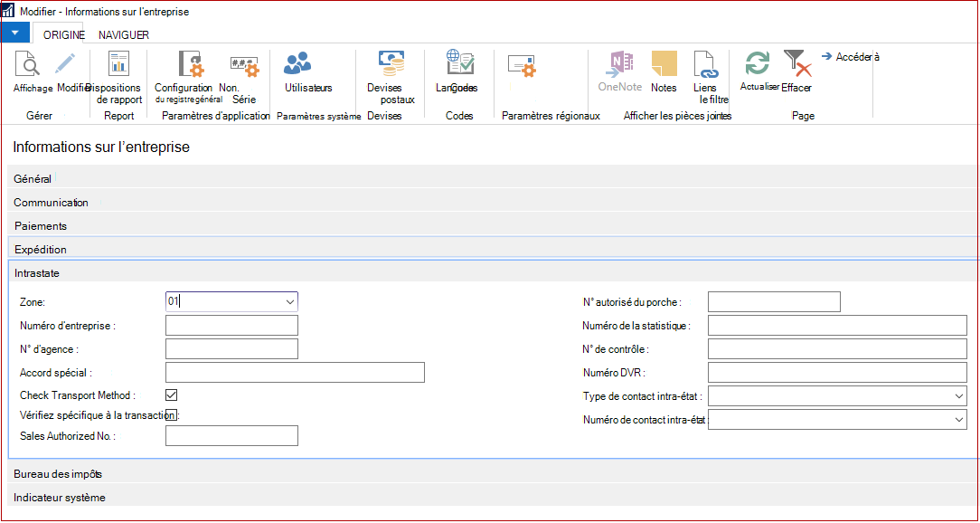980x523 pixels.
Task: Open the Langues Codes icon
Action: [x=460, y=63]
